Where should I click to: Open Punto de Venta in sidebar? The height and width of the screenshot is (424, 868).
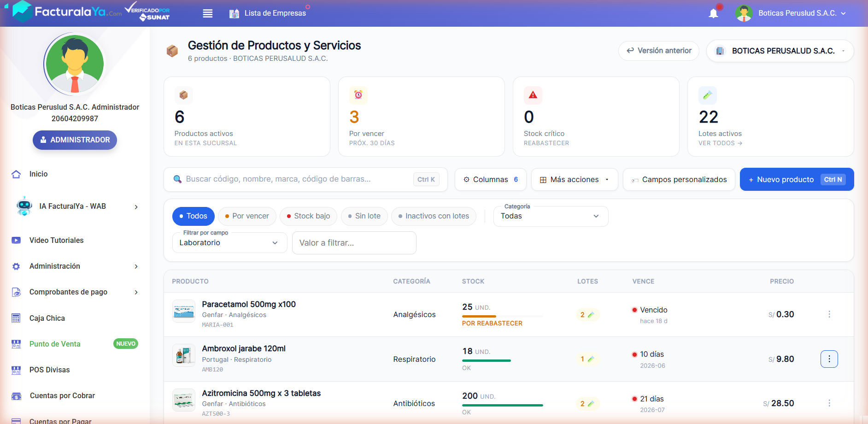55,344
